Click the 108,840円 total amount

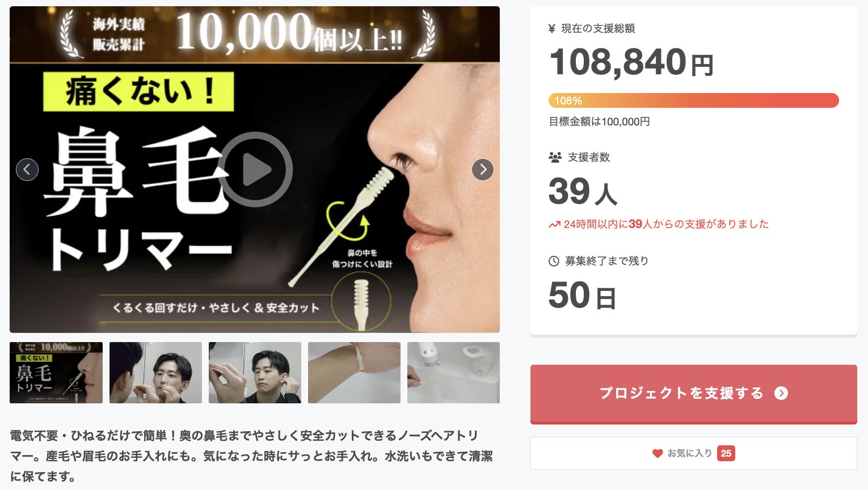click(631, 62)
